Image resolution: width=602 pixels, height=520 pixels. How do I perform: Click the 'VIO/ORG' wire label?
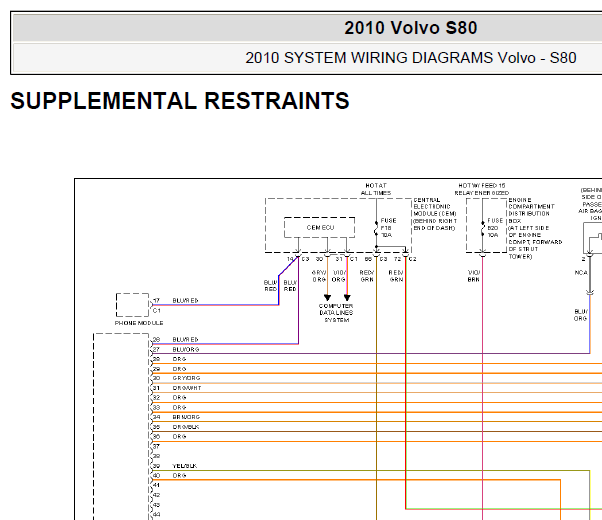[x=339, y=276]
